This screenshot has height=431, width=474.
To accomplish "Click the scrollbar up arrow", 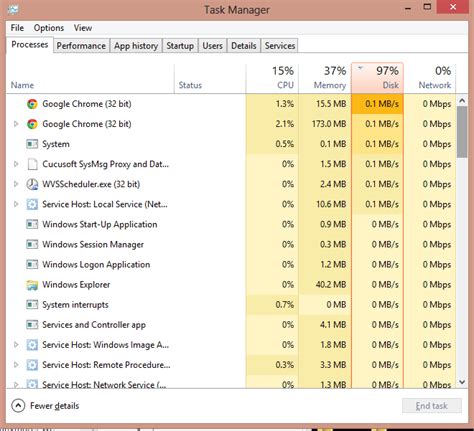I will 462,100.
